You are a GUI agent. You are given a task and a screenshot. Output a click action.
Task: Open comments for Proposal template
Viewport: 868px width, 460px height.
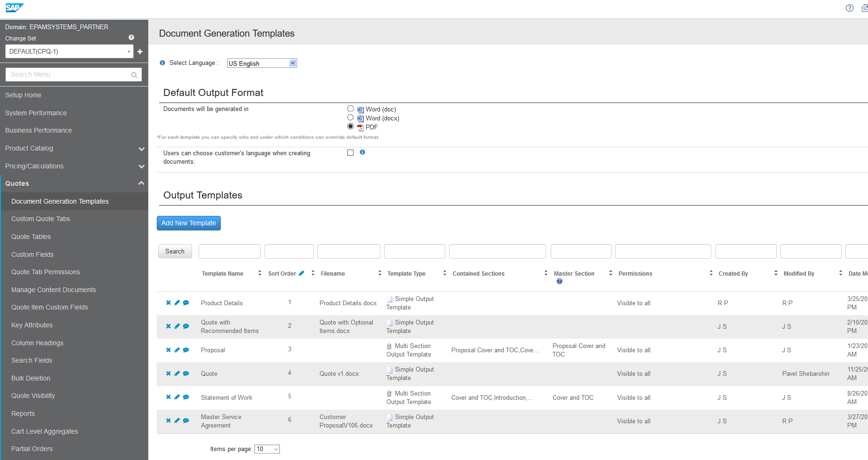point(186,350)
